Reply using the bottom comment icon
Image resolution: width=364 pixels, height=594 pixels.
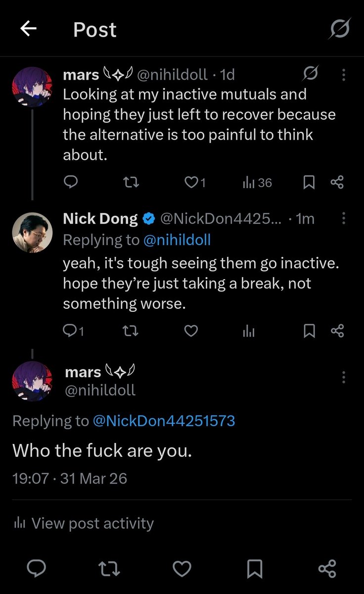[x=36, y=568]
